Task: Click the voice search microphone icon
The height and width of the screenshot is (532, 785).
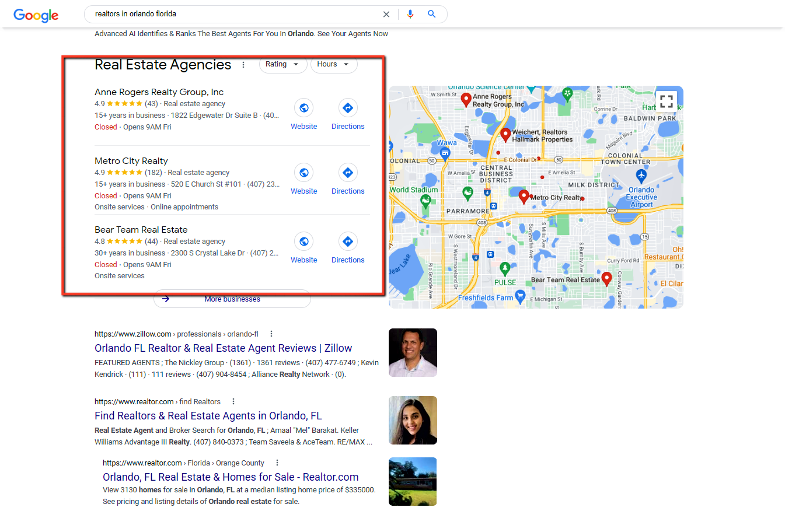Action: pyautogui.click(x=410, y=14)
